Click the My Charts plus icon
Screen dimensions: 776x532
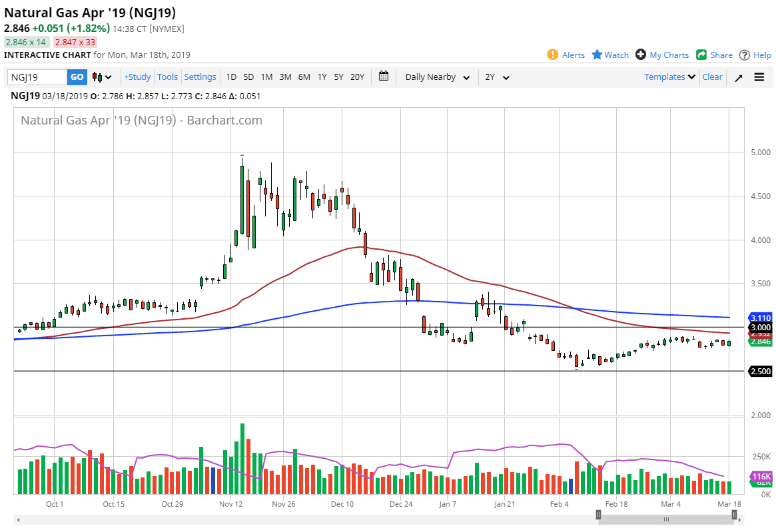641,55
